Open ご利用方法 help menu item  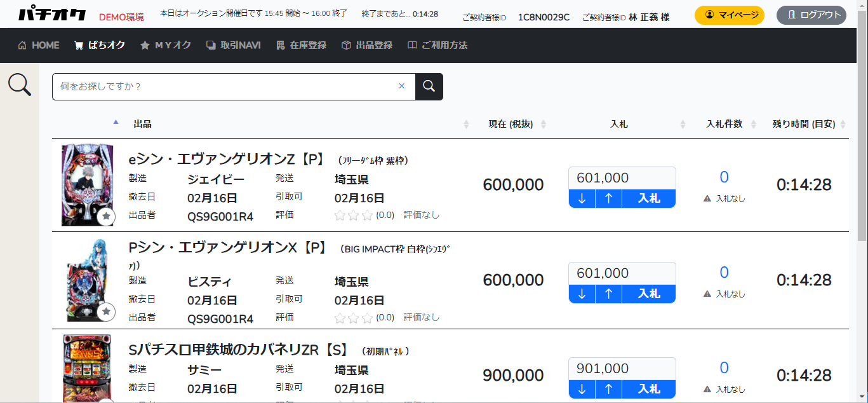tap(437, 45)
